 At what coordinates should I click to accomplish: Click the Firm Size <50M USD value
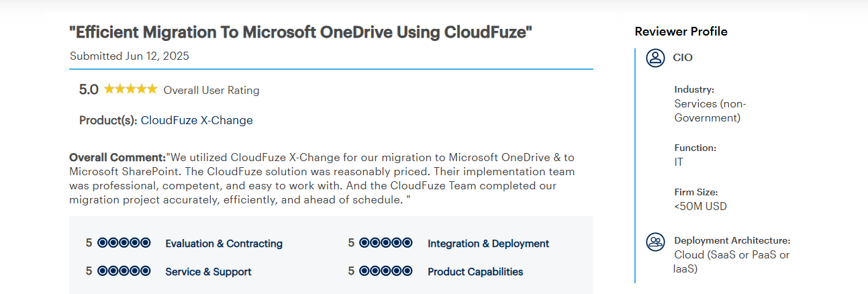700,206
